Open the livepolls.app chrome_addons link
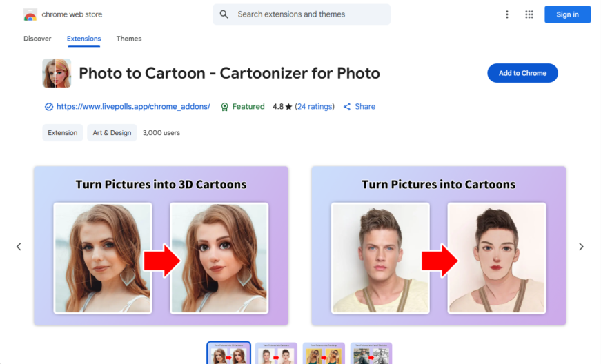 point(133,107)
